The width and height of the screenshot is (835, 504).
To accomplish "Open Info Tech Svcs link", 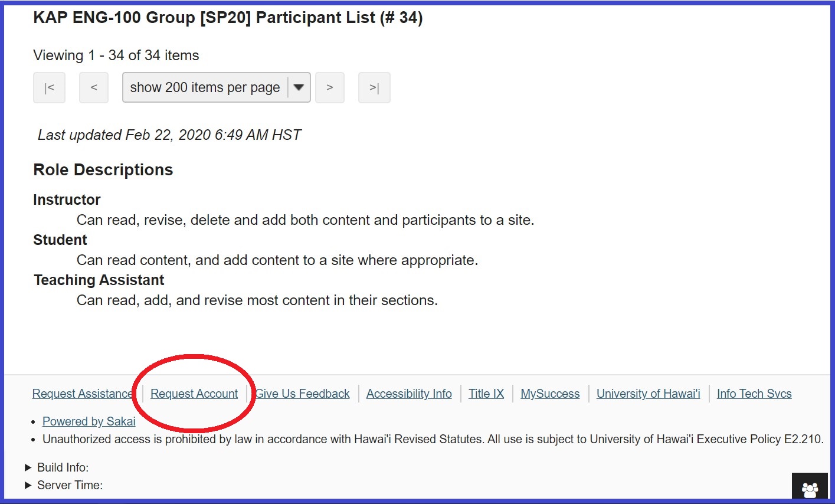I will pos(754,394).
